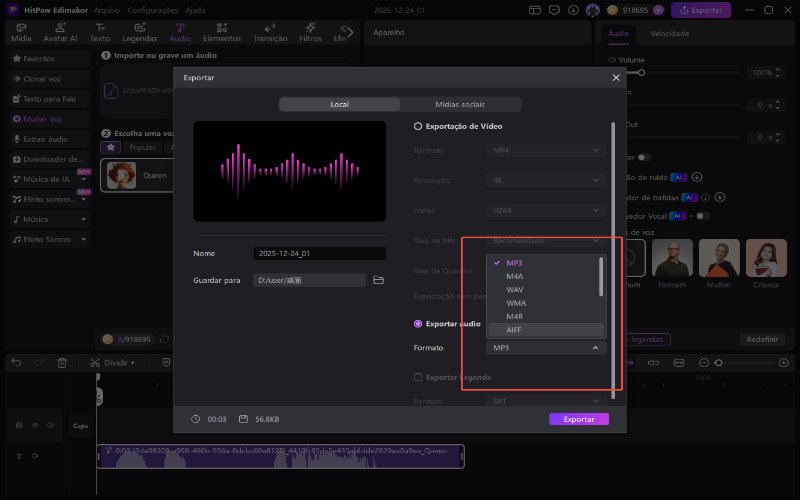Screen dimensions: 800x500
Task: Click the browse folder icon beside Guardar para
Action: click(x=379, y=280)
